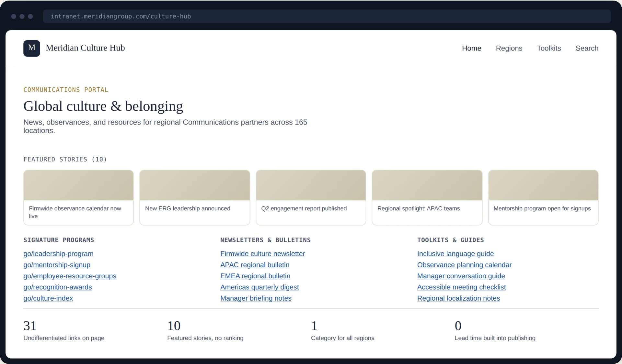Viewport: 622px width, 364px height.
Task: Open the EMEA regional bulletin link
Action: click(255, 276)
